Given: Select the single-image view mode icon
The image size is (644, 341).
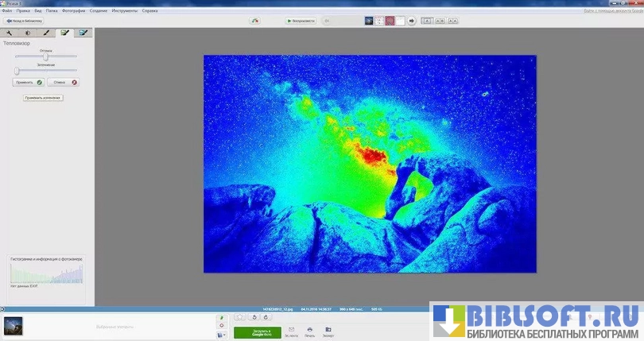Looking at the screenshot, I should click(x=427, y=21).
